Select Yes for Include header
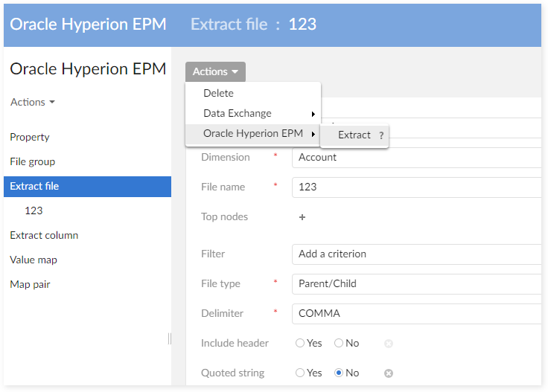The image size is (548, 392). [300, 344]
